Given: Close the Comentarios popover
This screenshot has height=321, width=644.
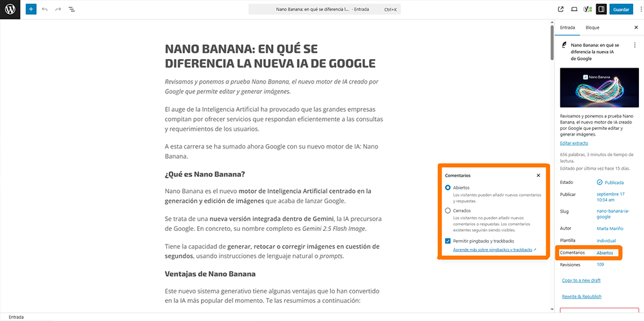Looking at the screenshot, I should point(538,175).
